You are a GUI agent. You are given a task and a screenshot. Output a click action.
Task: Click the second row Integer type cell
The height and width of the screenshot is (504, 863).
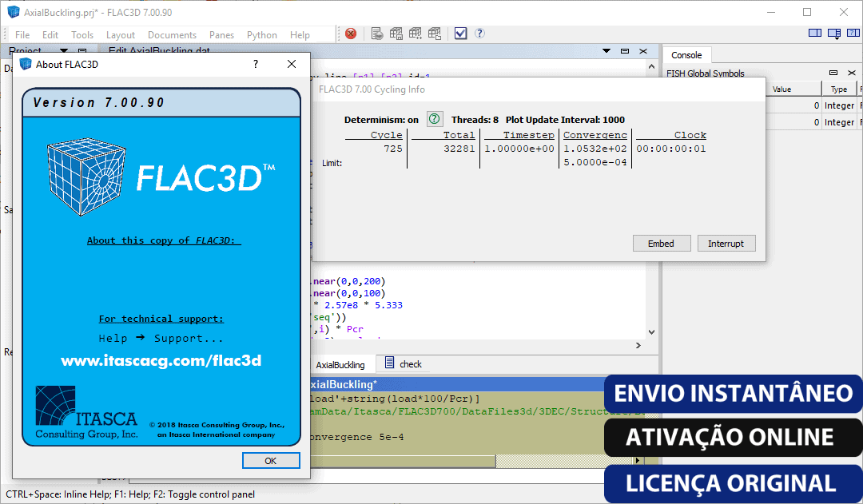[x=839, y=122]
